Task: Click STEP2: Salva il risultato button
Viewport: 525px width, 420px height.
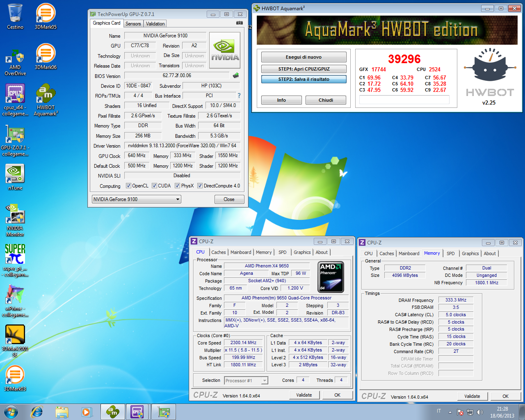Action: (x=304, y=79)
